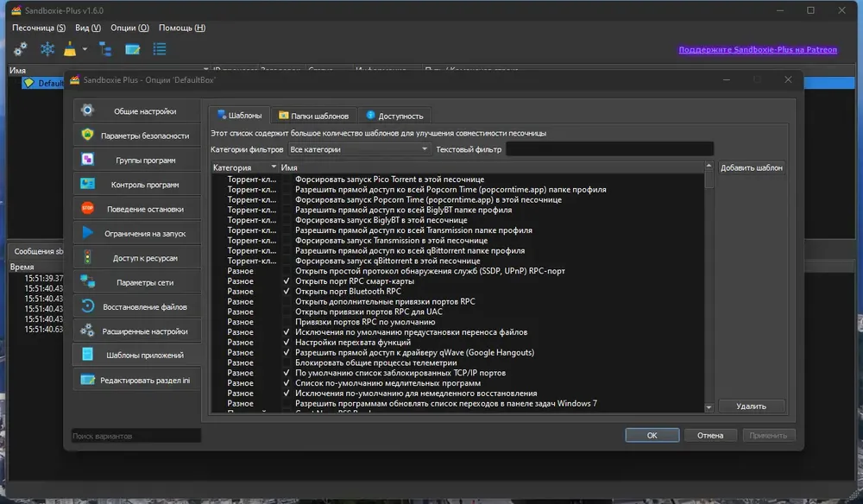Click the snowflake freeze icon in toolbar
The width and height of the screenshot is (863, 504).
47,49
